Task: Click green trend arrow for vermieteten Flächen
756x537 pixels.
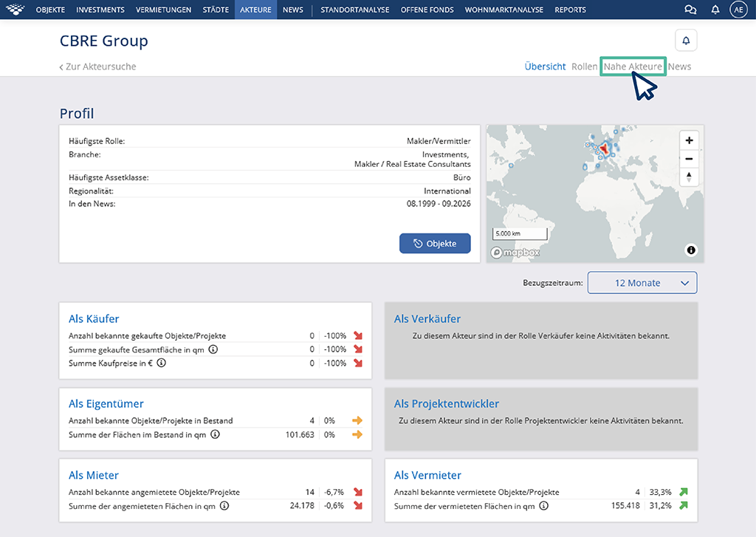Action: coord(684,505)
